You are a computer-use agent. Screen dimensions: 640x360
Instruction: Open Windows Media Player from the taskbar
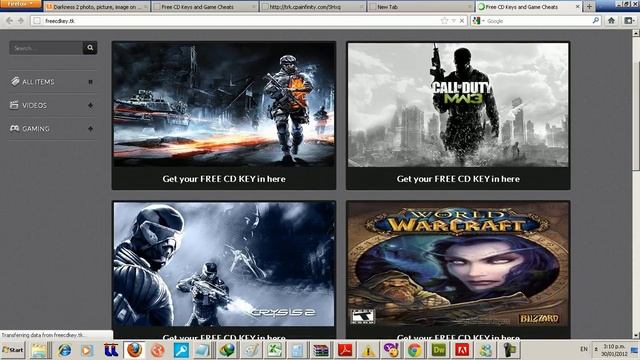(x=87, y=350)
